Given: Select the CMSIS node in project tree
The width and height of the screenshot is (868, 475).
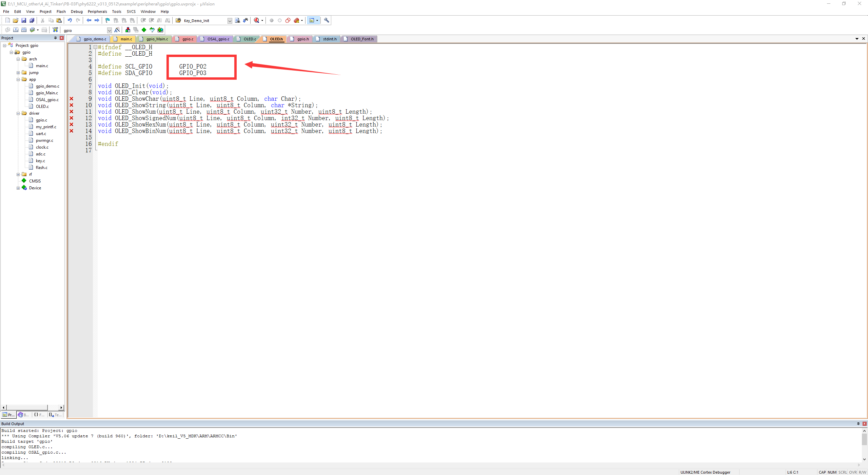Looking at the screenshot, I should click(x=35, y=181).
